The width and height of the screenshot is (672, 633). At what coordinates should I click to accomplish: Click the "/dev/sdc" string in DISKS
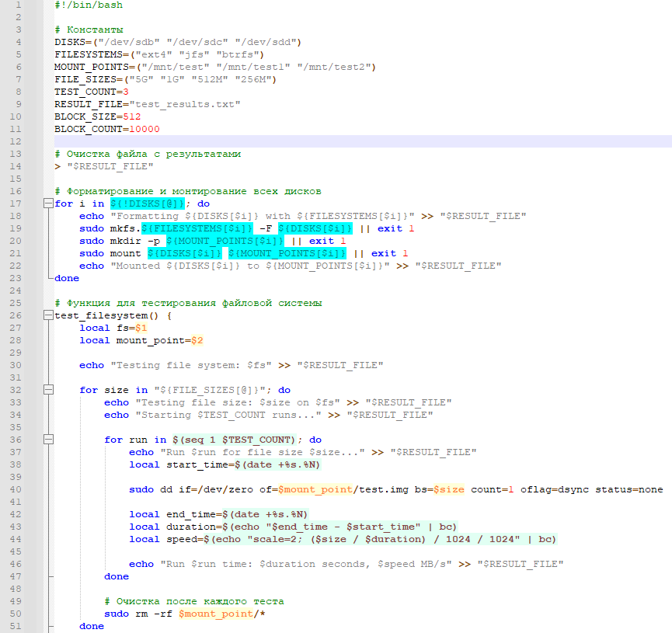pyautogui.click(x=197, y=42)
